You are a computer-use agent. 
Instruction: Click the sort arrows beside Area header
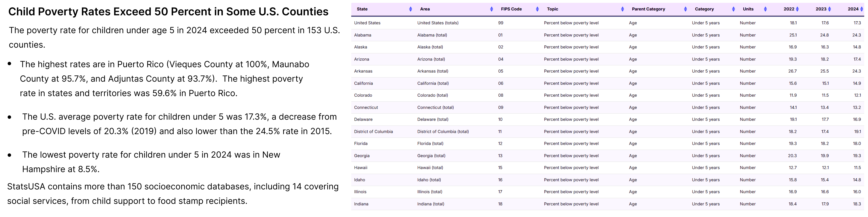tap(491, 9)
